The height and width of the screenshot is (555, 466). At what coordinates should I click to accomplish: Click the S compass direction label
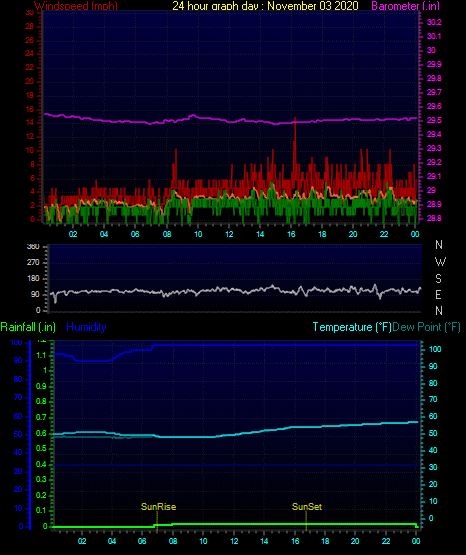[438, 279]
